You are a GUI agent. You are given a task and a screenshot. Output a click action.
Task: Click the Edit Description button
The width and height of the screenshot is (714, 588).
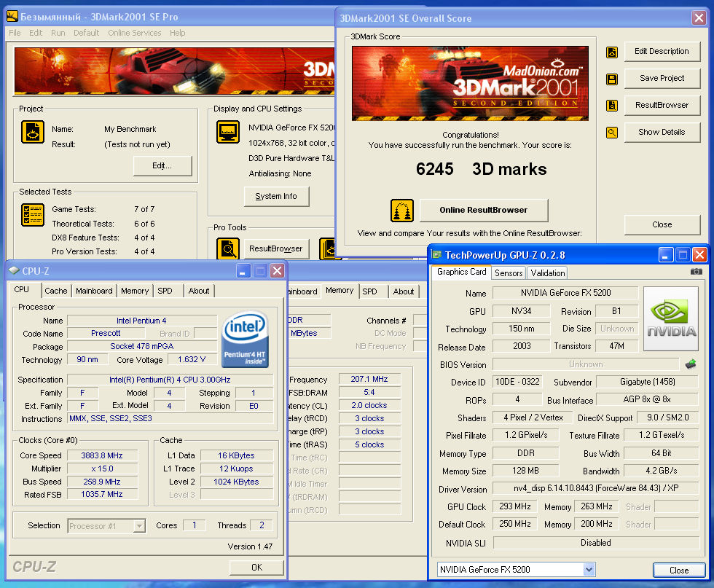(x=662, y=52)
